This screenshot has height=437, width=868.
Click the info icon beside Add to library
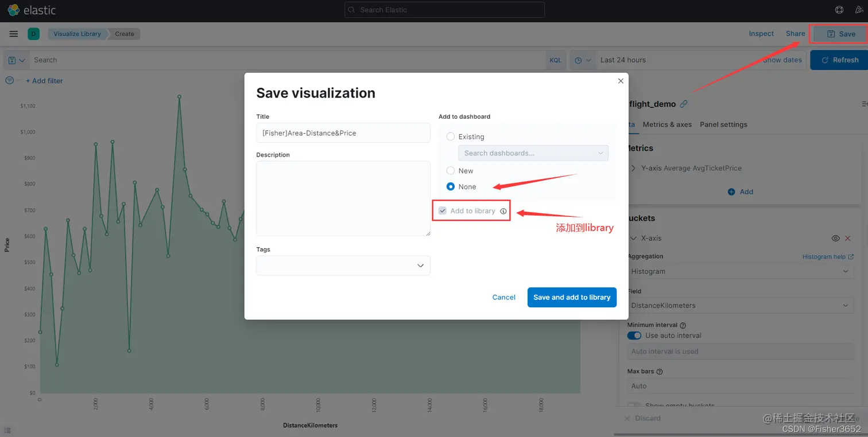503,211
